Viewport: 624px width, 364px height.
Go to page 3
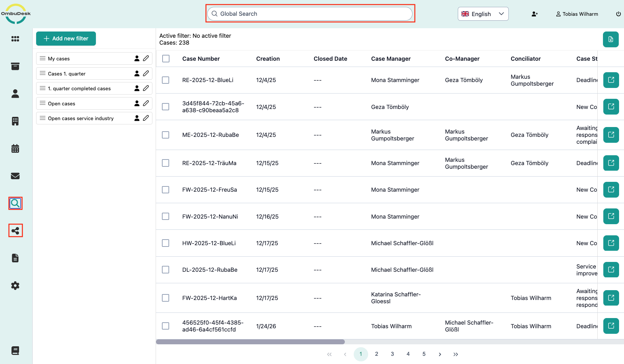(x=392, y=354)
